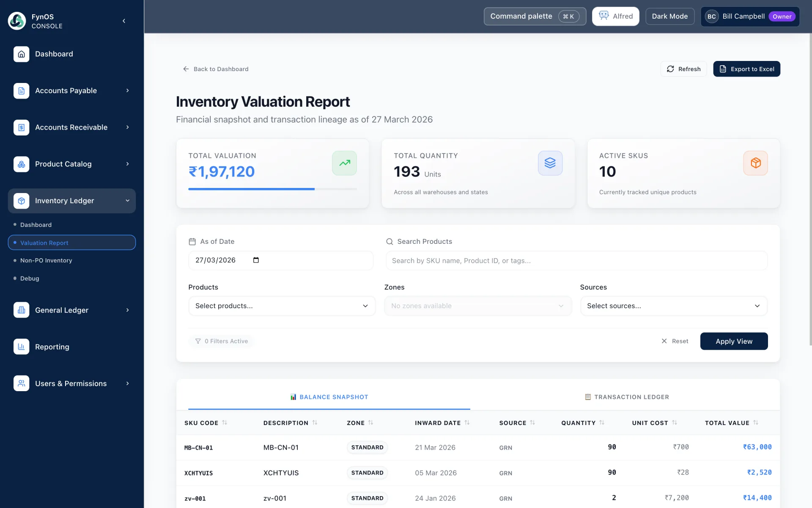Sort by SKU Code column arrows

coord(225,422)
